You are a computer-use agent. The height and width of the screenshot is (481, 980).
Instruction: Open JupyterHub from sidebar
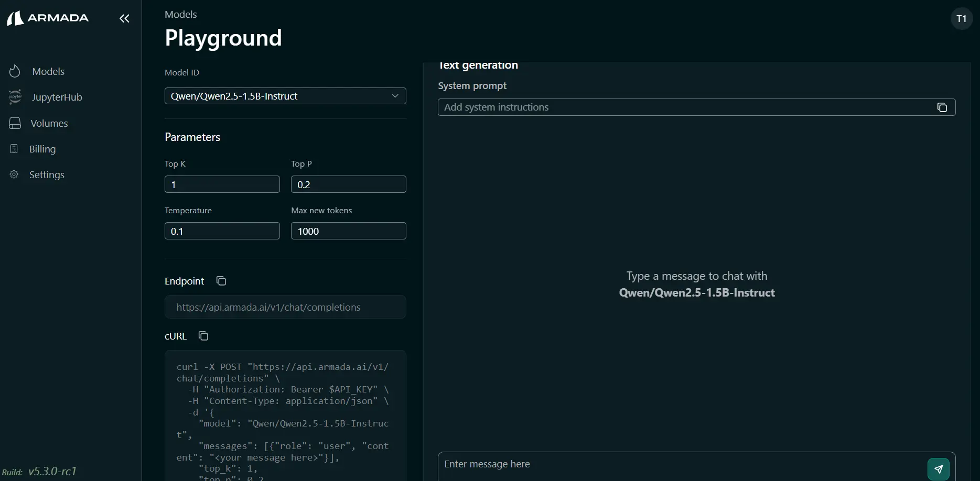pos(57,97)
